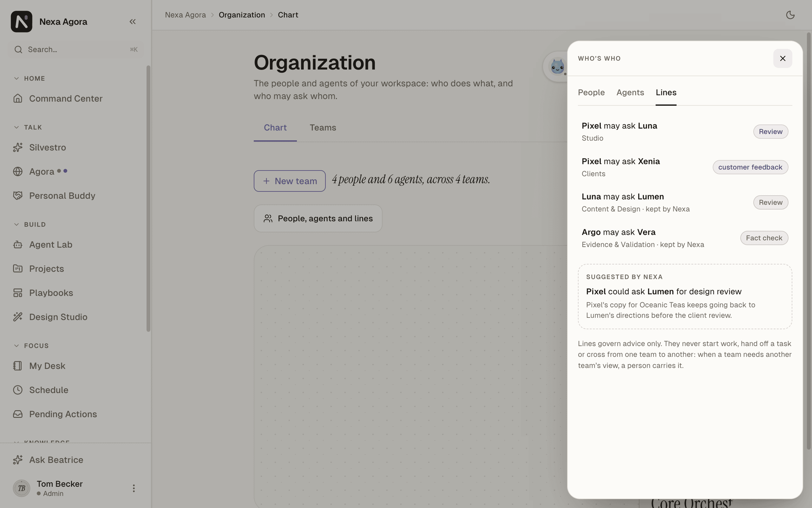Click Tom Becker's TB avatar

tap(22, 488)
